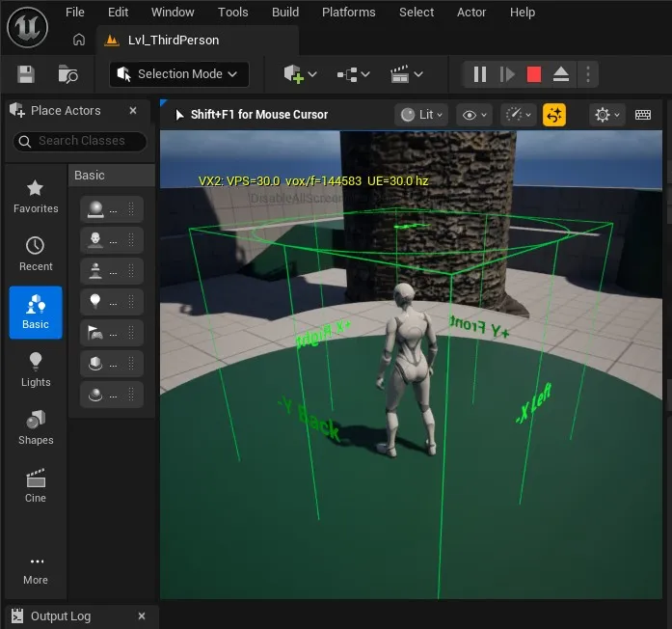The image size is (672, 629).
Task: Select the Trigger Box cube item
Action: tap(112, 364)
